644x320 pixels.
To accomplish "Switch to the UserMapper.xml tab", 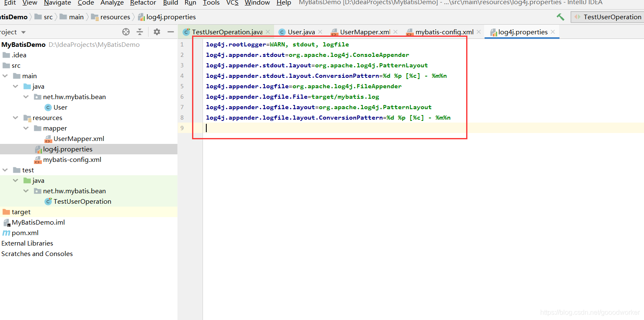I will (365, 32).
